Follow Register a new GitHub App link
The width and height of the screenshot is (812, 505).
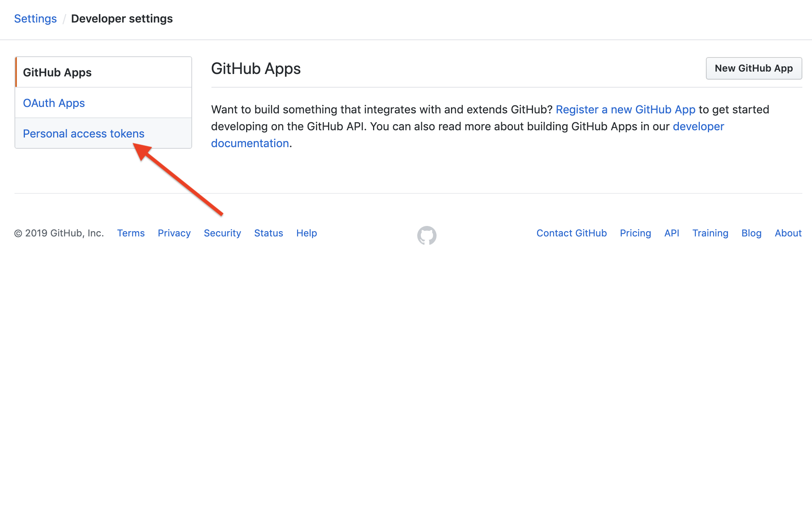(x=625, y=109)
